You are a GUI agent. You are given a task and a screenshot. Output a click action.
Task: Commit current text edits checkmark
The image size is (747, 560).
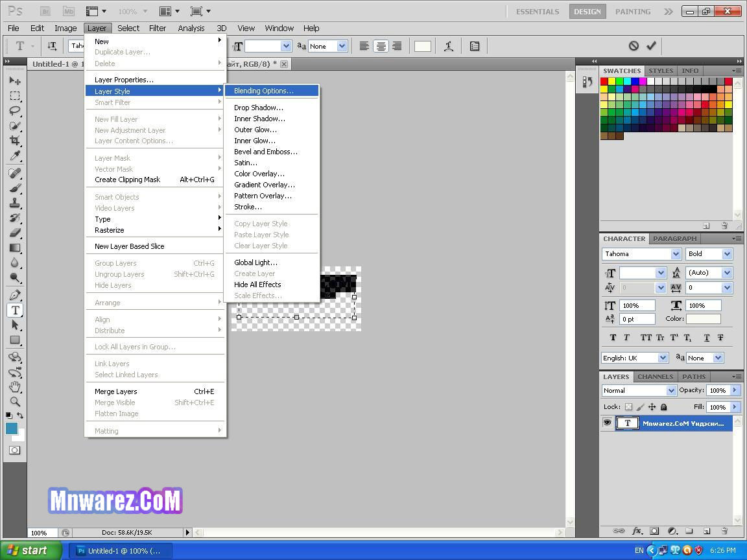[x=651, y=46]
